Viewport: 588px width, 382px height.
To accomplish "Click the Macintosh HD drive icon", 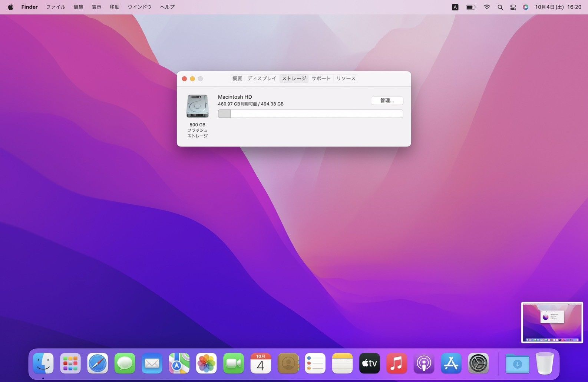I will 197,106.
